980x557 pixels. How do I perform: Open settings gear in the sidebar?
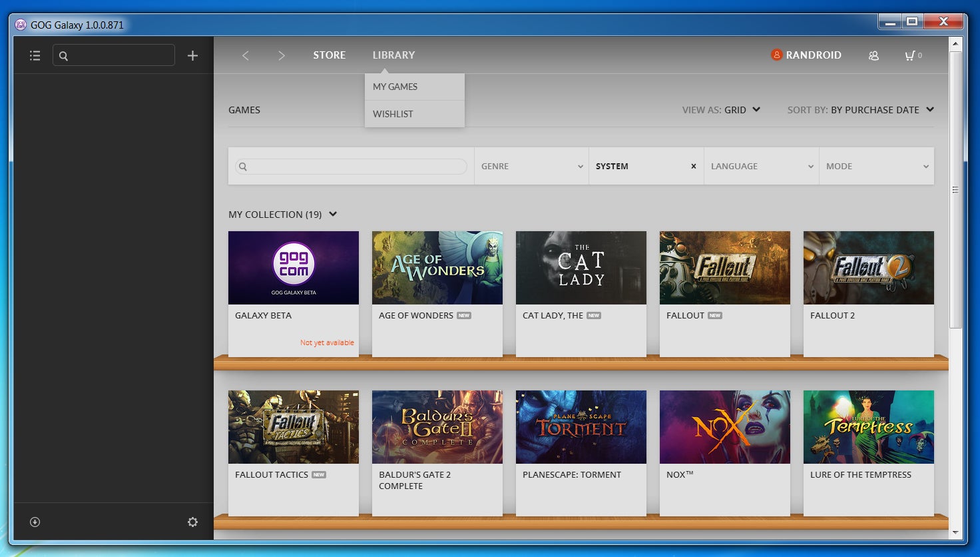coord(192,522)
